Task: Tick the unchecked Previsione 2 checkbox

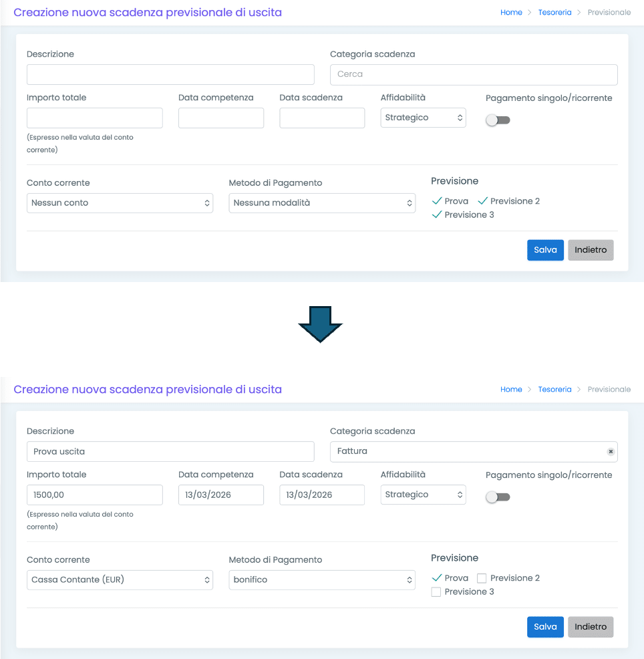Action: 482,578
